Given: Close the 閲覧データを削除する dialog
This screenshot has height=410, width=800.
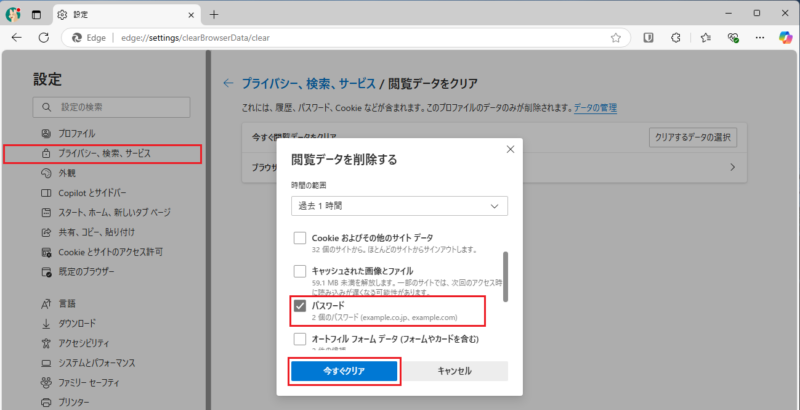Looking at the screenshot, I should click(x=510, y=149).
